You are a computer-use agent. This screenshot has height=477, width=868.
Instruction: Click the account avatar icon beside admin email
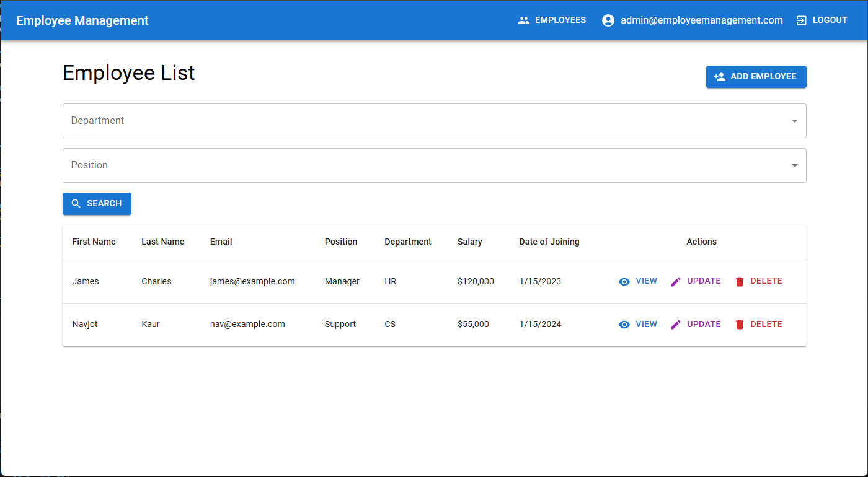pyautogui.click(x=608, y=20)
